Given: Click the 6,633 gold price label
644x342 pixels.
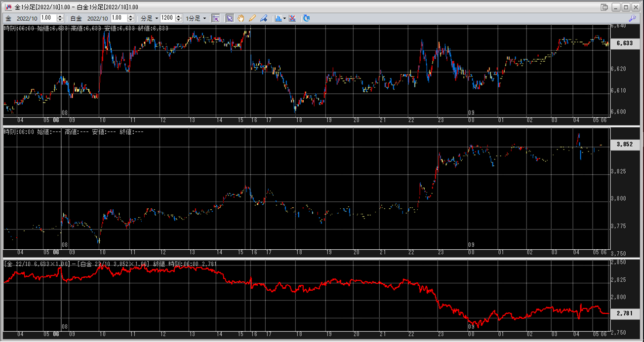Looking at the screenshot, I should point(625,43).
